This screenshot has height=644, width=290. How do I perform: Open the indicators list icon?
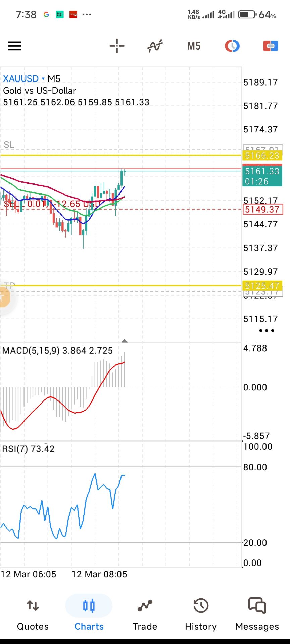click(155, 46)
